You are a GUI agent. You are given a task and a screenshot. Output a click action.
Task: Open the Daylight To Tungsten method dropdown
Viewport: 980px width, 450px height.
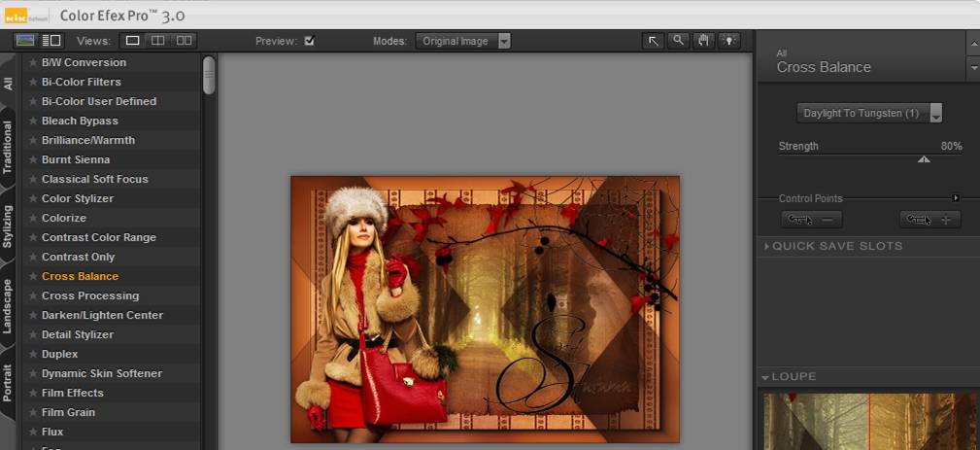(936, 114)
